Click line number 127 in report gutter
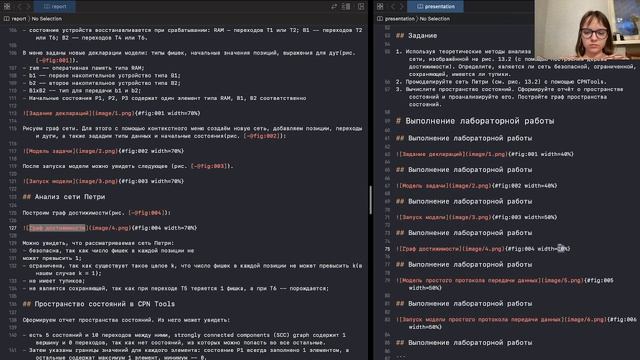The width and height of the screenshot is (640, 360). click(x=13, y=228)
